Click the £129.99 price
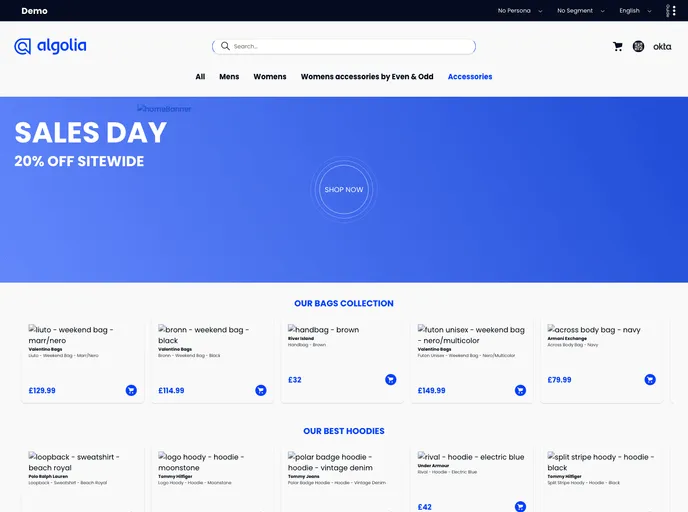Image resolution: width=688 pixels, height=512 pixels. (42, 390)
